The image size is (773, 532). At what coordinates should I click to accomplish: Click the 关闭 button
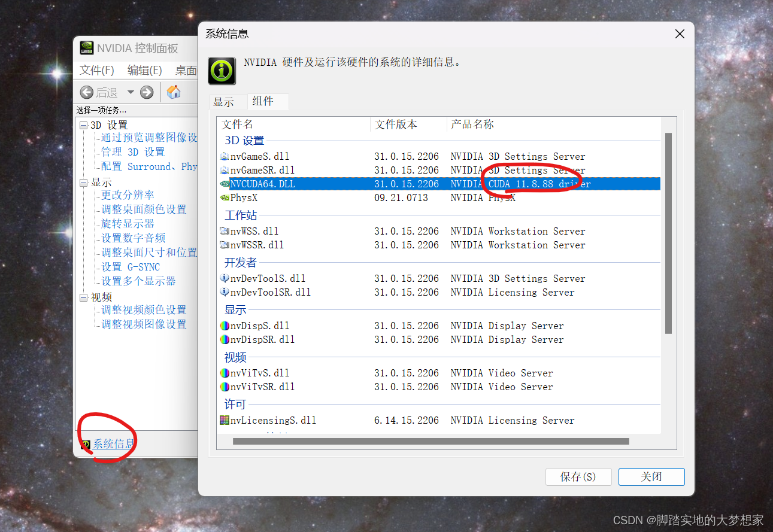(651, 477)
